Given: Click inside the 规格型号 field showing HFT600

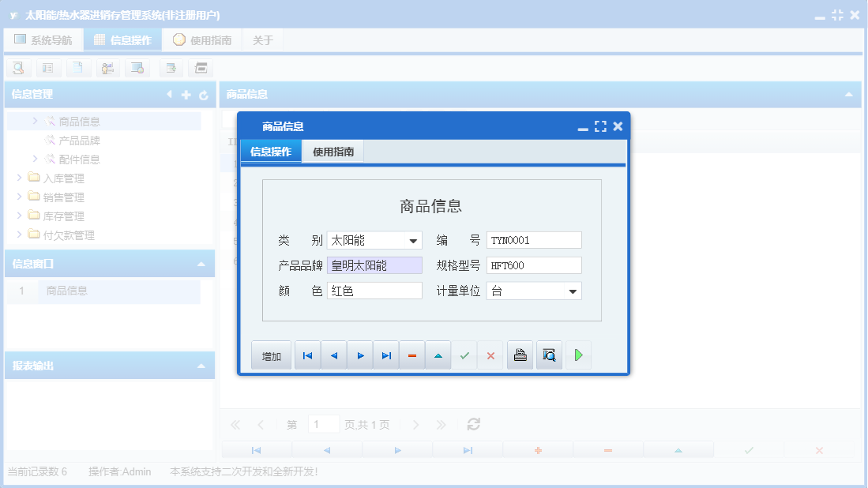Looking at the screenshot, I should pos(534,265).
